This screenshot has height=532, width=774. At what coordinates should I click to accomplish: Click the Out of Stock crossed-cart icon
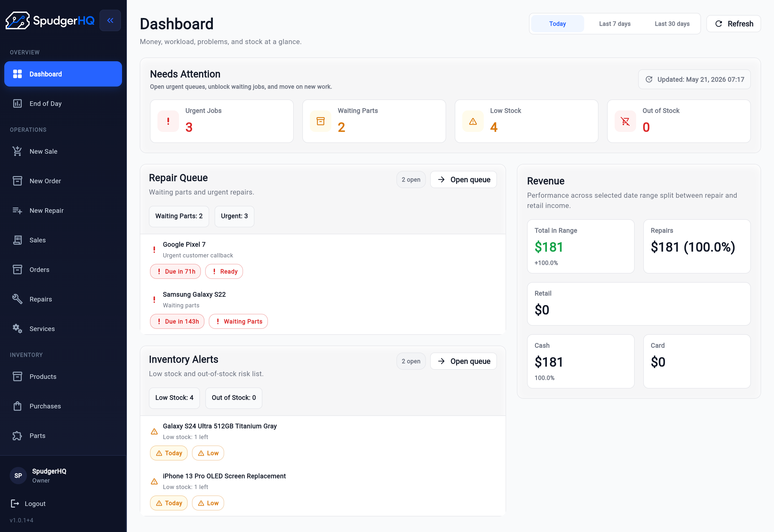[x=625, y=121]
